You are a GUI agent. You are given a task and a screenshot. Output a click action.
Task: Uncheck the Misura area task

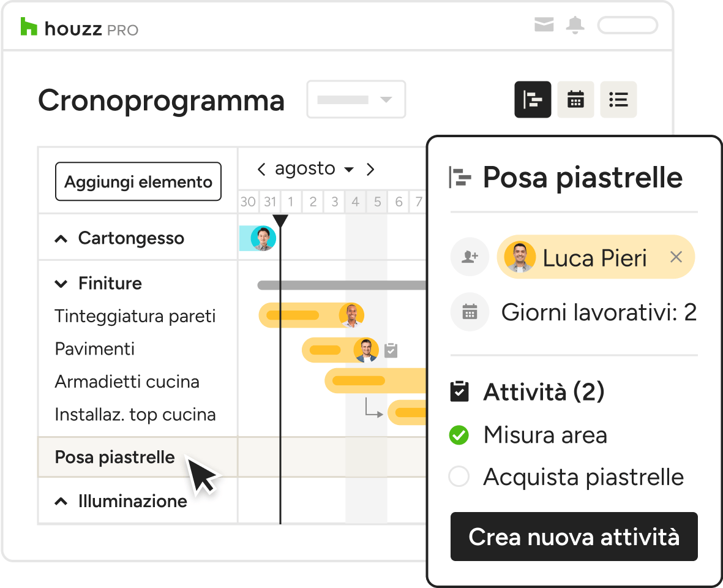pos(459,435)
